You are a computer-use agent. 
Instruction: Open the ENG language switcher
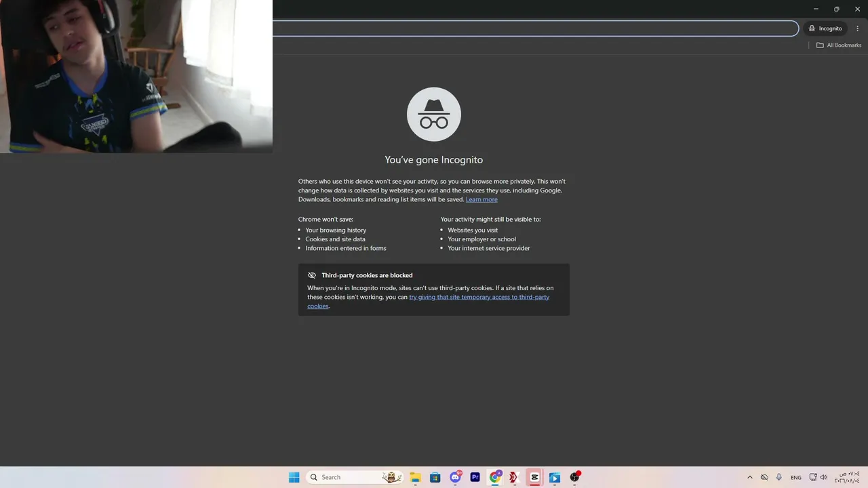(x=796, y=477)
